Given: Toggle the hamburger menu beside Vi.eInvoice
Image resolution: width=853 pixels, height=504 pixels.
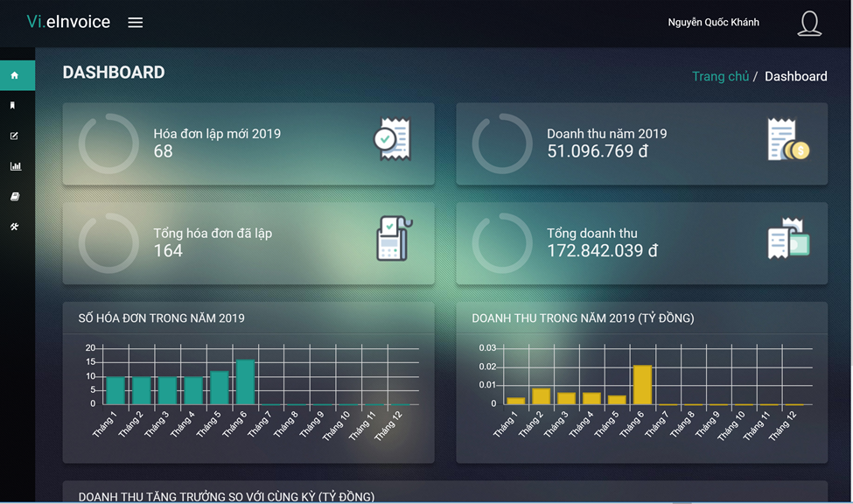Looking at the screenshot, I should 136,23.
